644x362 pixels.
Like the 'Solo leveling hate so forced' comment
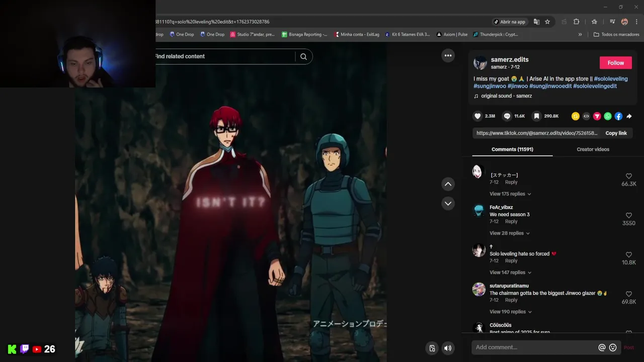click(628, 254)
